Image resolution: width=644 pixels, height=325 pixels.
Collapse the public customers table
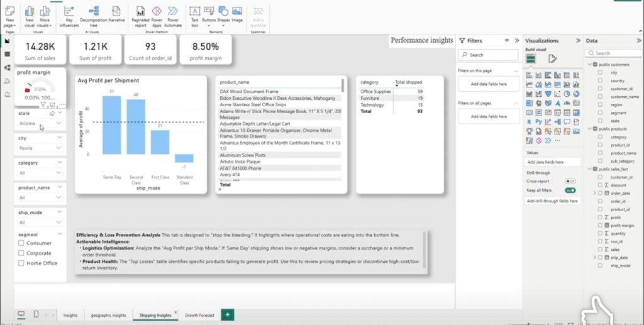(590, 64)
